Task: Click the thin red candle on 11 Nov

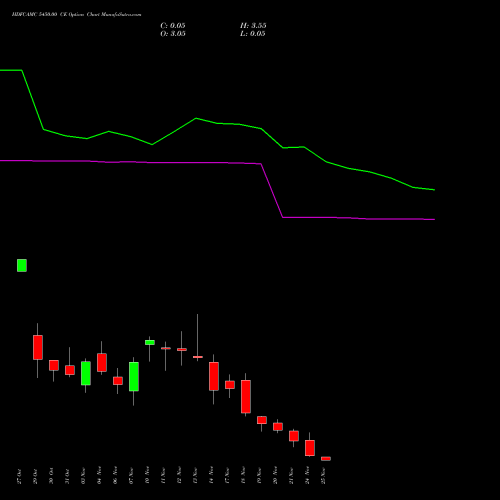Action: click(166, 348)
